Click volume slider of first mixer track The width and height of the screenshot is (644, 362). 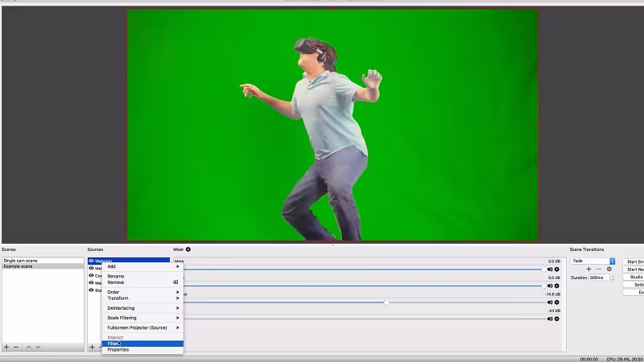coord(363,269)
